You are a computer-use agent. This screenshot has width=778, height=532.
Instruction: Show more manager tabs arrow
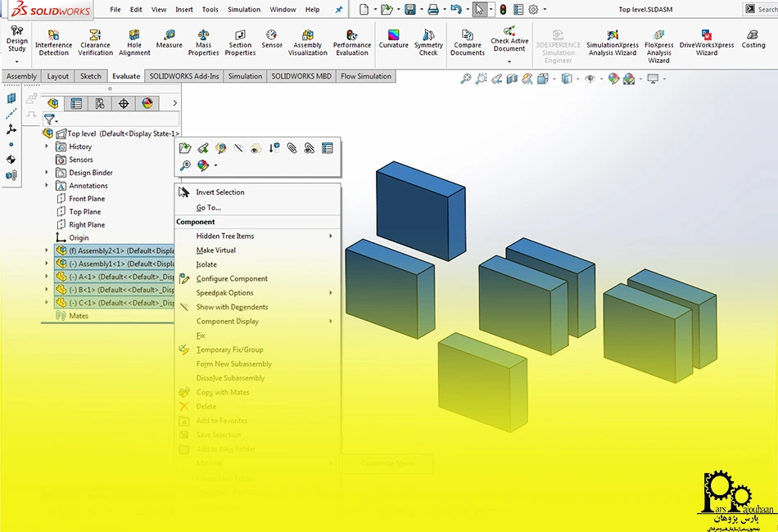pyautogui.click(x=174, y=103)
